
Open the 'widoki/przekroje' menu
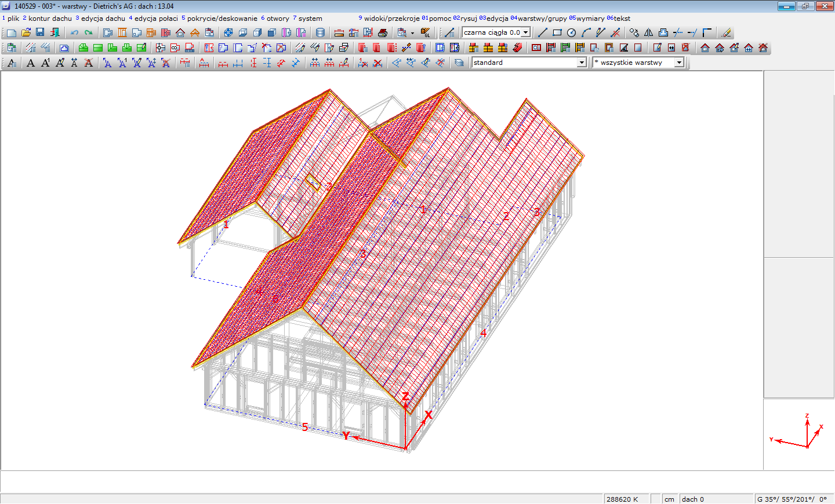click(391, 19)
